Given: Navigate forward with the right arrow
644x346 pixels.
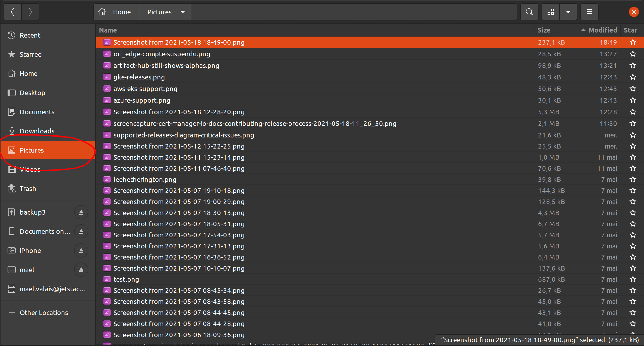Looking at the screenshot, I should click(x=30, y=12).
